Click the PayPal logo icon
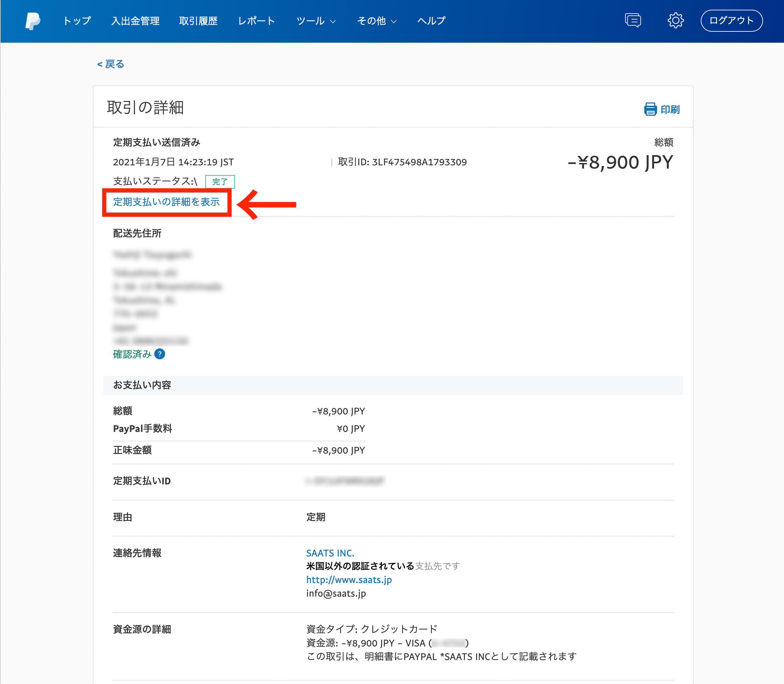 point(33,21)
